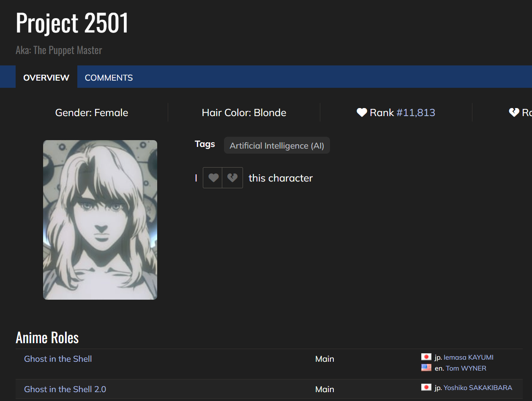
Task: Click the US flag next to Tom WYNER
Action: 426,368
